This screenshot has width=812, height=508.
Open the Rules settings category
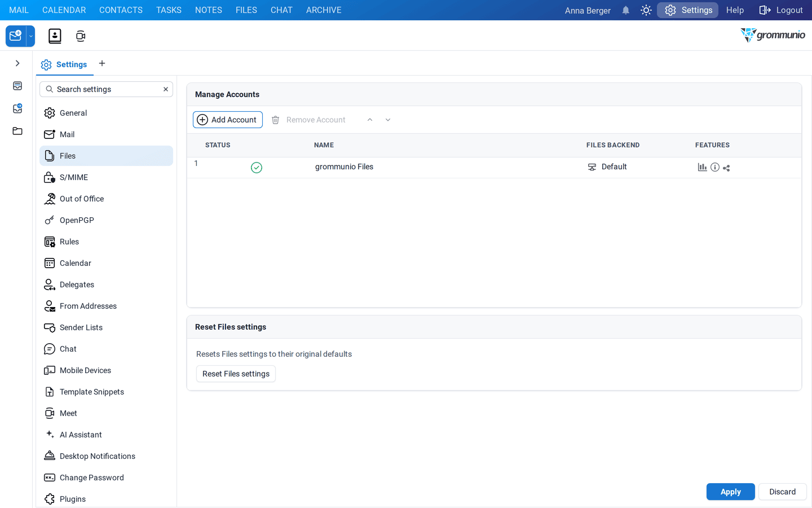pyautogui.click(x=106, y=242)
